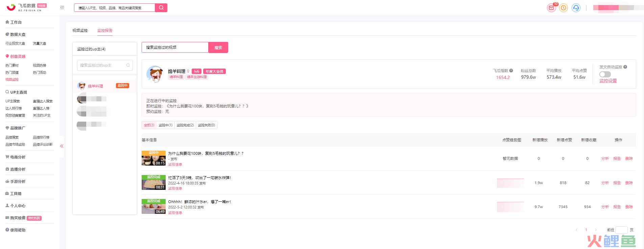
Task: Open the mail notifications icon
Action: click(551, 8)
